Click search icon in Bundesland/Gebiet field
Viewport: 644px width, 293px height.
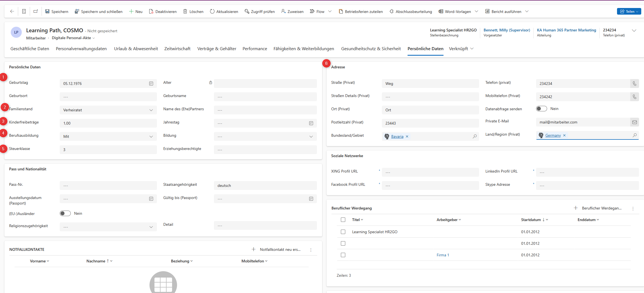[475, 136]
